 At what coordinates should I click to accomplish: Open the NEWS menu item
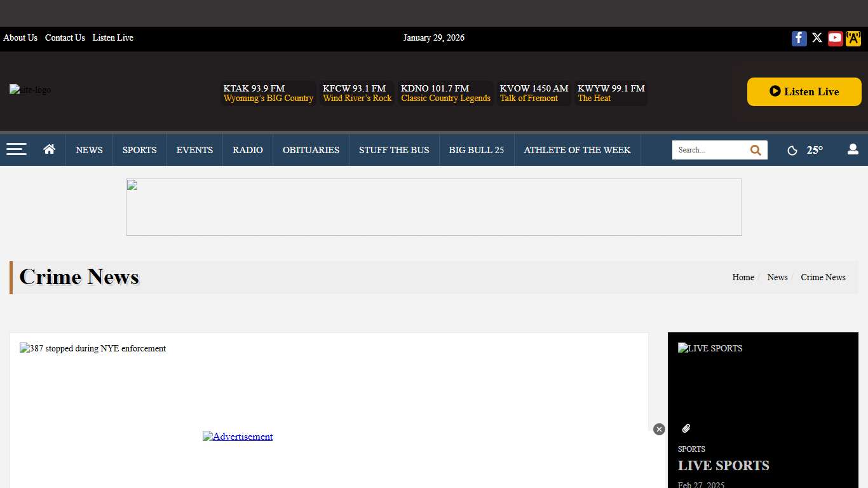coord(89,150)
